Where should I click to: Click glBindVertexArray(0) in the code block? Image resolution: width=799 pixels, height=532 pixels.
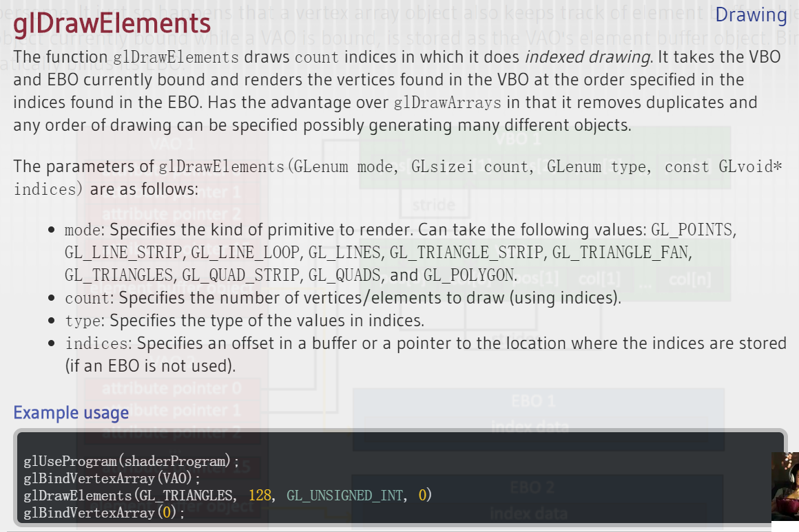click(104, 513)
